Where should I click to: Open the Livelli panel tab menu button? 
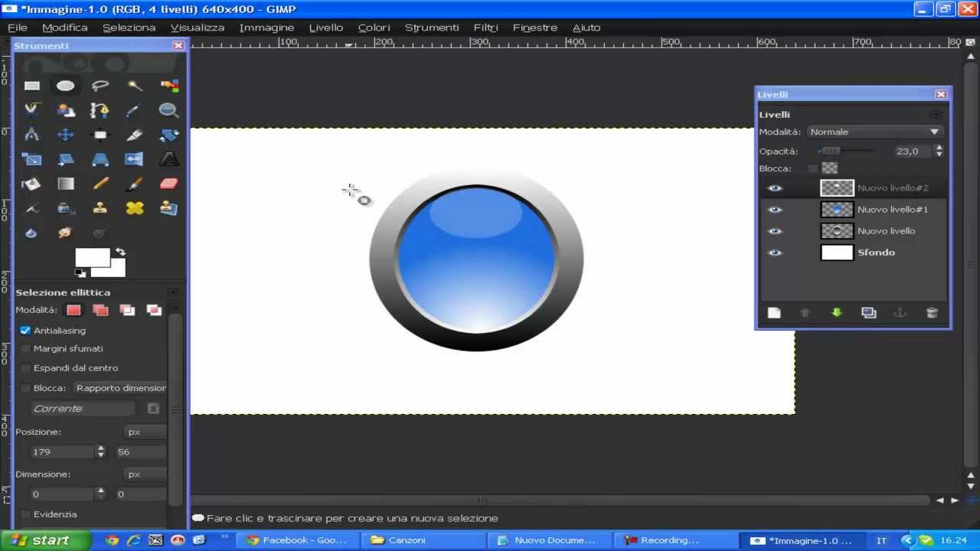(936, 115)
